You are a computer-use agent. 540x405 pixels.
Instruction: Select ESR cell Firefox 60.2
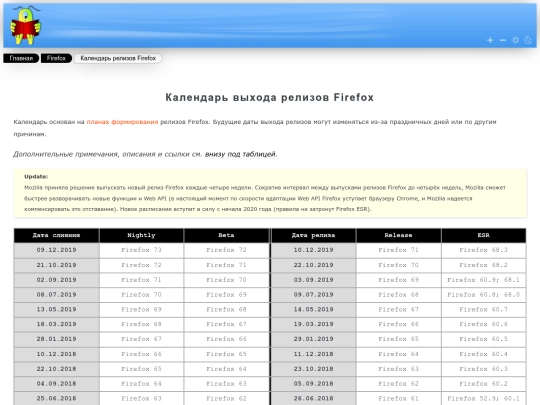484,384
